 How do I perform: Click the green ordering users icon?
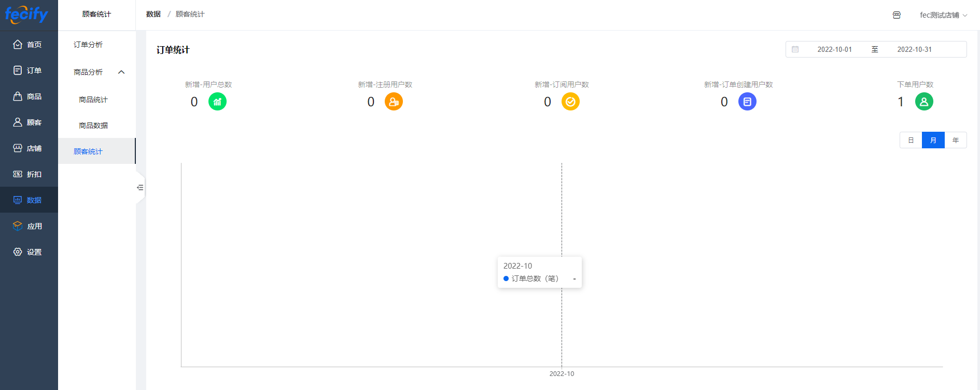pyautogui.click(x=924, y=102)
